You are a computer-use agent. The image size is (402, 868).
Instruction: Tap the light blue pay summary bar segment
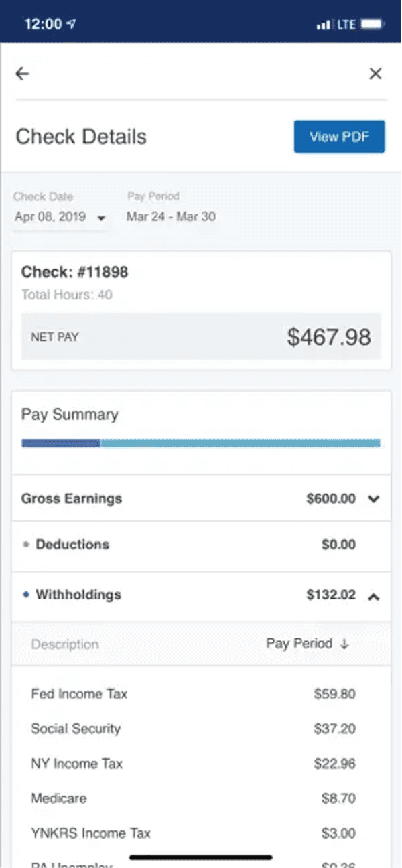click(240, 443)
